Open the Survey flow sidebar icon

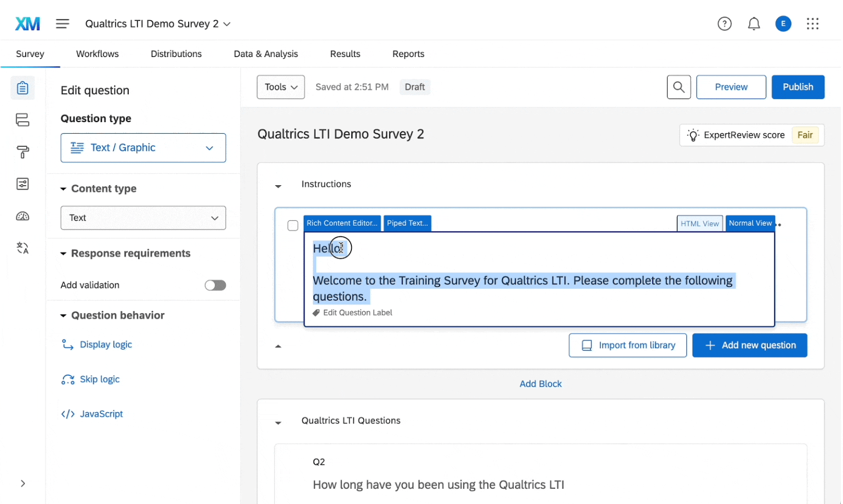22,120
